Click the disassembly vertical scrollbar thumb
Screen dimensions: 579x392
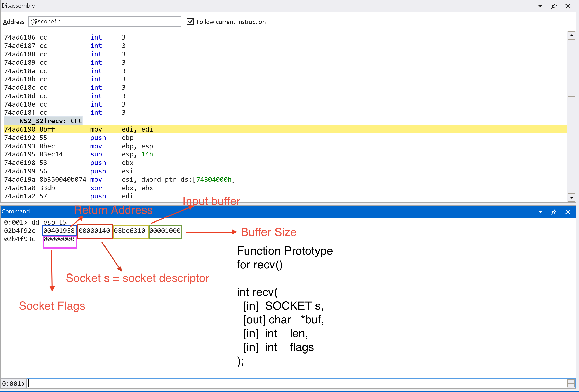(x=572, y=115)
